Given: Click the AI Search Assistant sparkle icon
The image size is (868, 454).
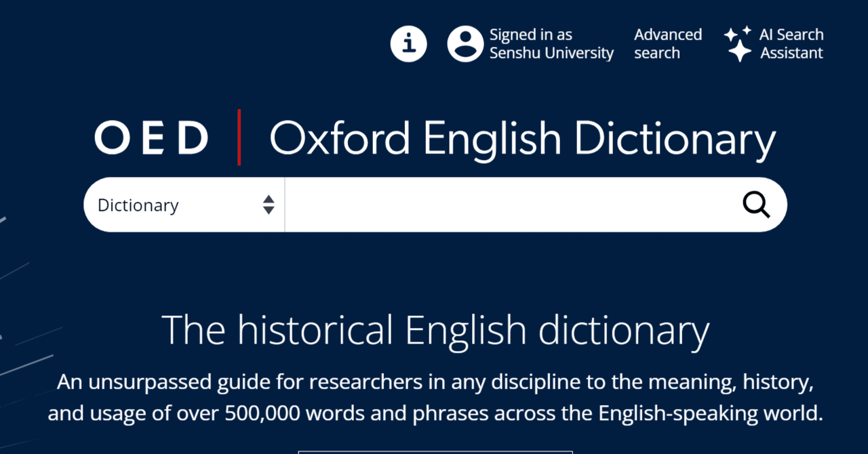Looking at the screenshot, I should [x=738, y=44].
